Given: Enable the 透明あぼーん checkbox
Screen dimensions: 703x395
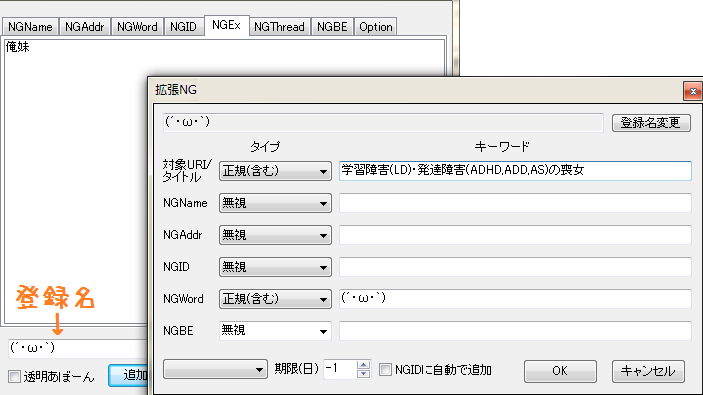Looking at the screenshot, I should [x=15, y=377].
